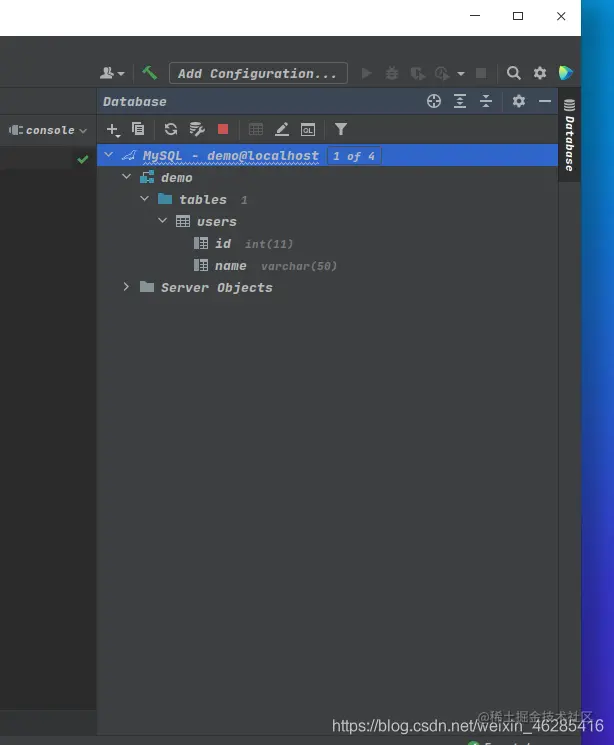The height and width of the screenshot is (745, 614).
Task: Open the query console QL icon
Action: (x=308, y=129)
